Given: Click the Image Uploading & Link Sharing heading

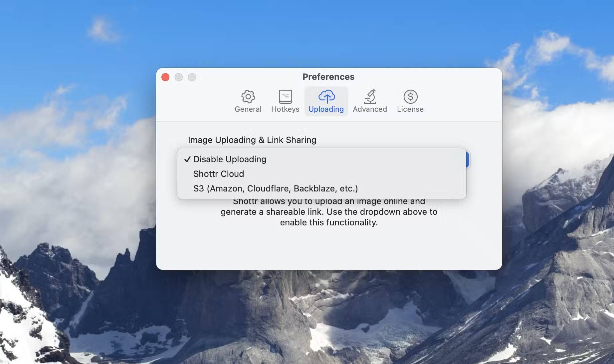Looking at the screenshot, I should [252, 140].
